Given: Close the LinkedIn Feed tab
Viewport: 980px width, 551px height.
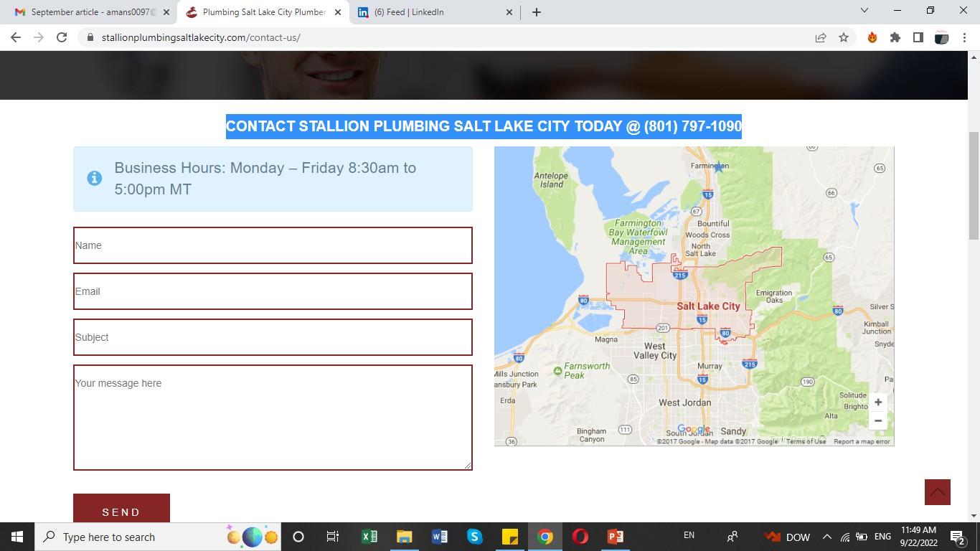Looking at the screenshot, I should [x=509, y=12].
